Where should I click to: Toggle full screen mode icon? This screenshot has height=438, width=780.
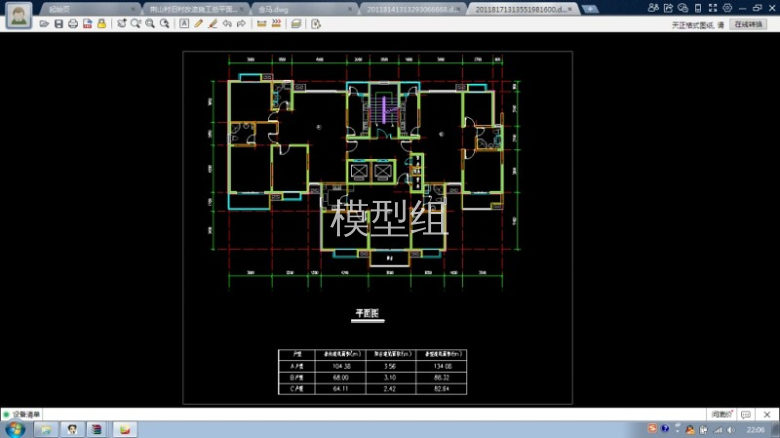713,8
